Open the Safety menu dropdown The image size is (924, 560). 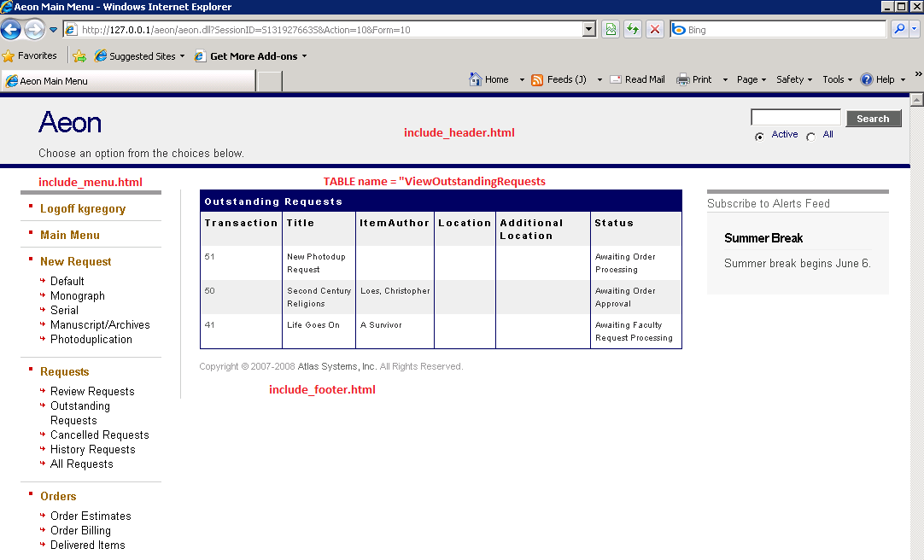[794, 79]
